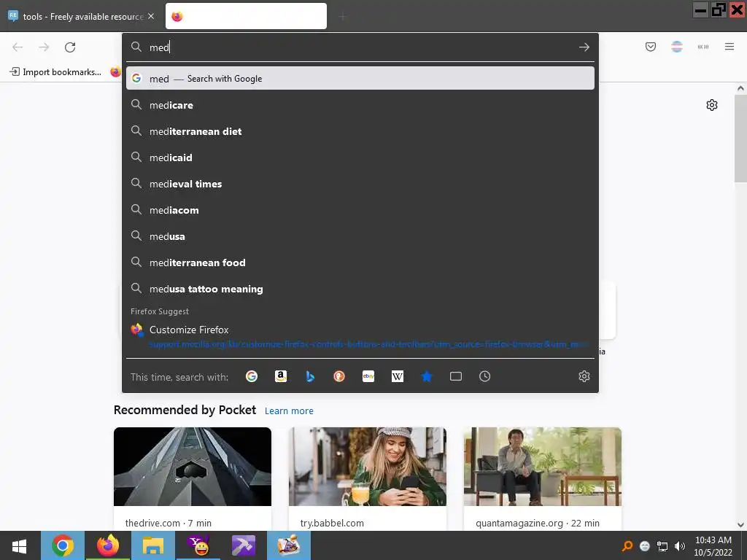
Task: Pick the 'medusa tattoo meaning' suggestion
Action: (360, 289)
